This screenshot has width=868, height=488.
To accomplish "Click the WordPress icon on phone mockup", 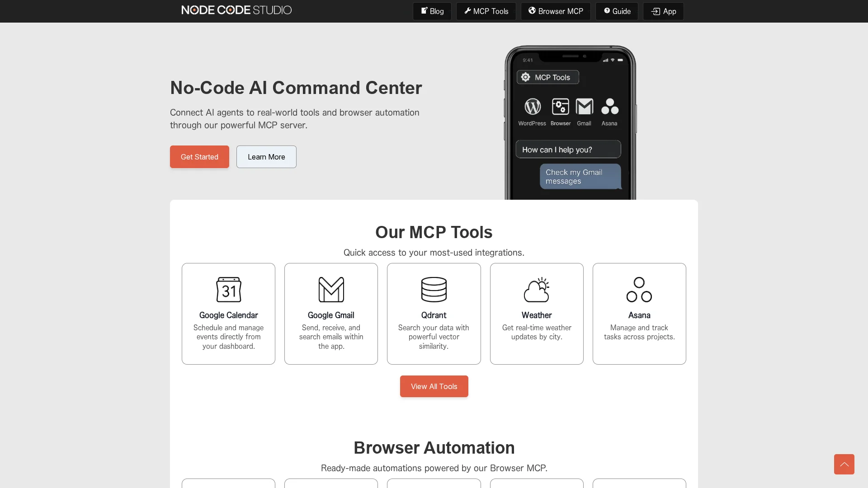I will tap(532, 107).
